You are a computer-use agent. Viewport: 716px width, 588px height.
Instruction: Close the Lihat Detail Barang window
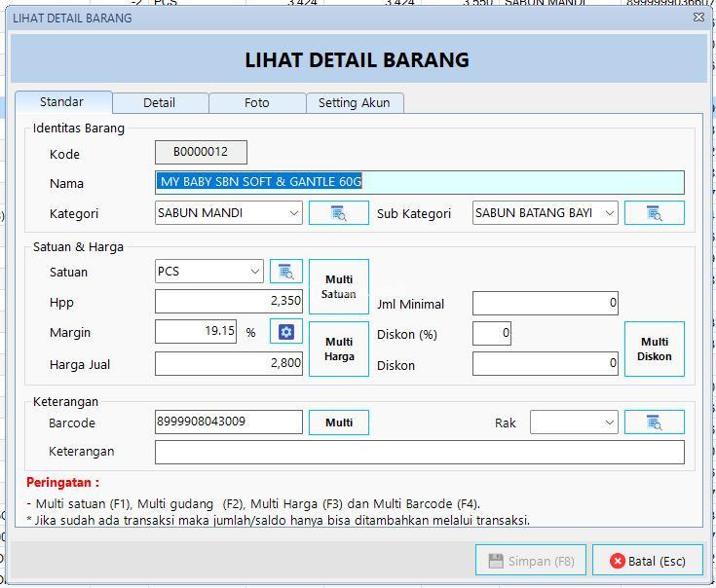[698, 18]
